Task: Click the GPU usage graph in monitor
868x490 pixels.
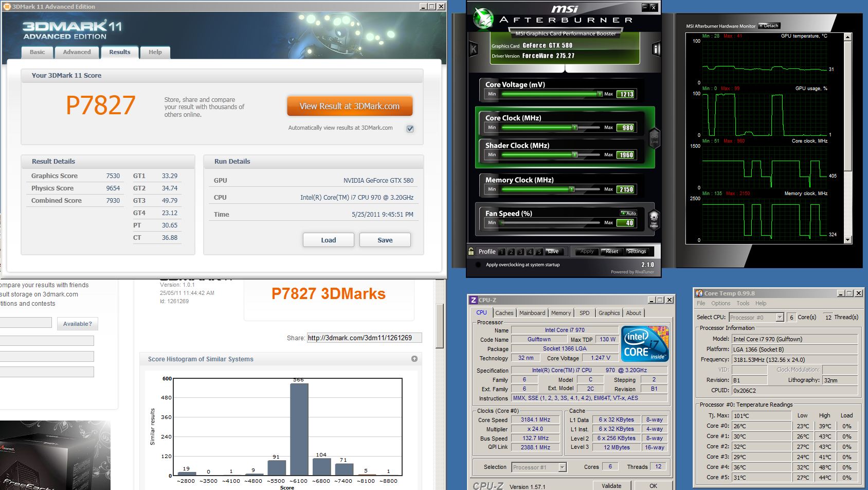Action: click(765, 114)
